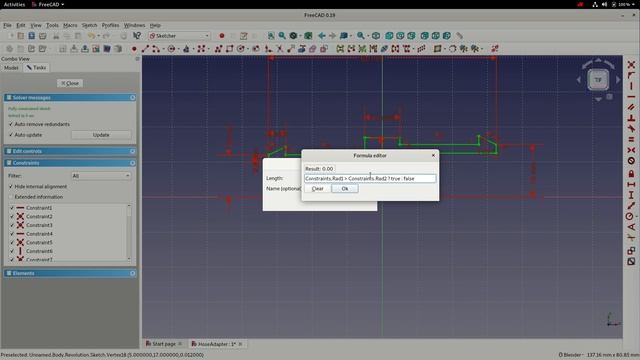Expand the Elements panel
The width and height of the screenshot is (640, 360).
[132, 273]
